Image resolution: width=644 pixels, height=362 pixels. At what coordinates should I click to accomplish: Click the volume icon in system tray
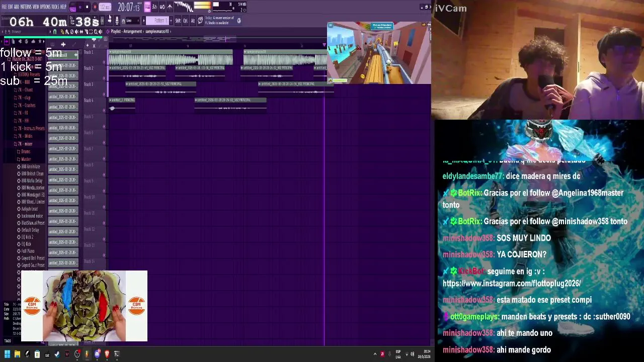click(x=413, y=354)
